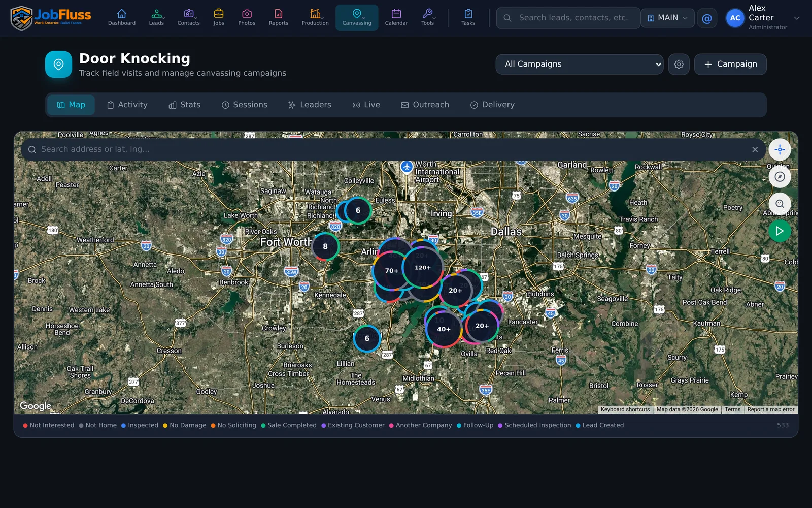Expand the Alex Carter profile menu

point(762,18)
